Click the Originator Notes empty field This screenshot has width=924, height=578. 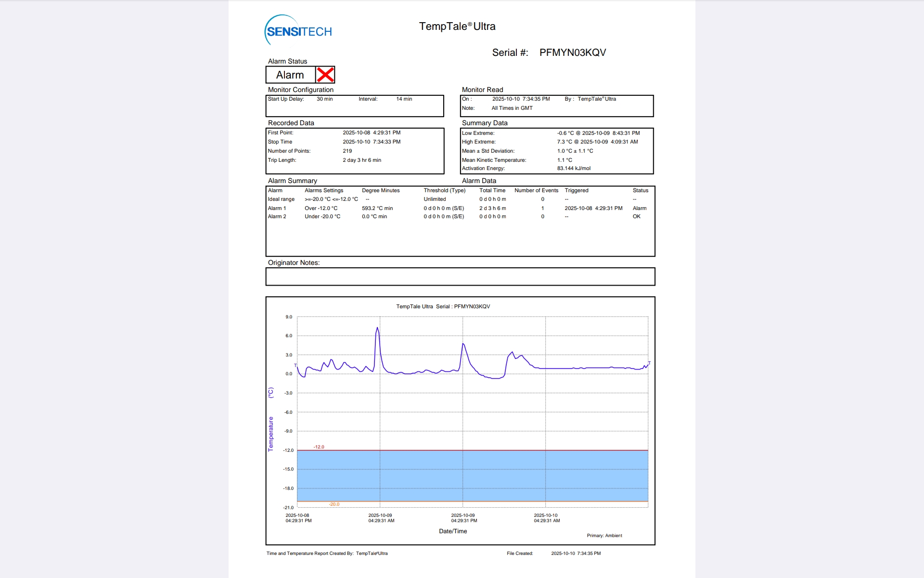coord(460,276)
